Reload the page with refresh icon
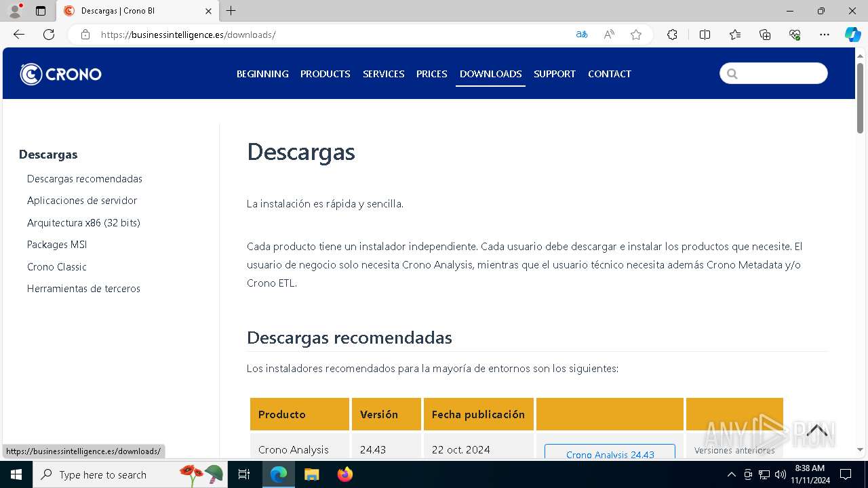Image resolution: width=868 pixels, height=488 pixels. coord(49,35)
